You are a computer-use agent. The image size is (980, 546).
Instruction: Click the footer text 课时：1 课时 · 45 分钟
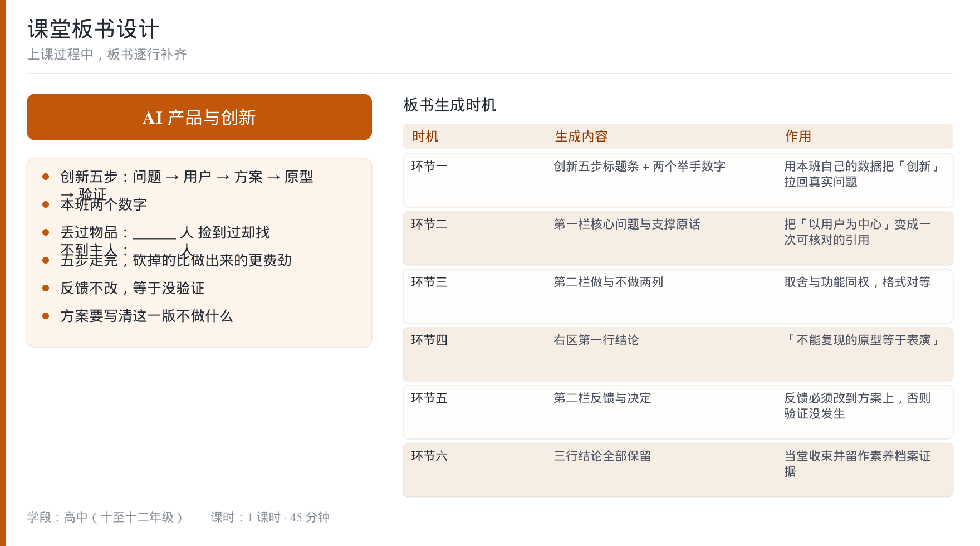270,517
